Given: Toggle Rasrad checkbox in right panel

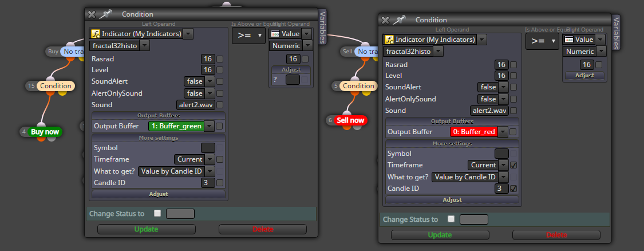Looking at the screenshot, I should pos(513,65).
